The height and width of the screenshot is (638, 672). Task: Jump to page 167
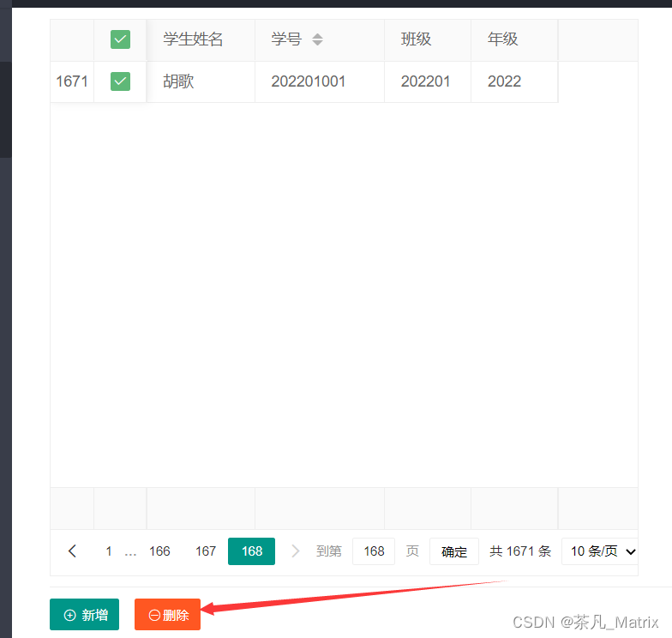point(206,551)
